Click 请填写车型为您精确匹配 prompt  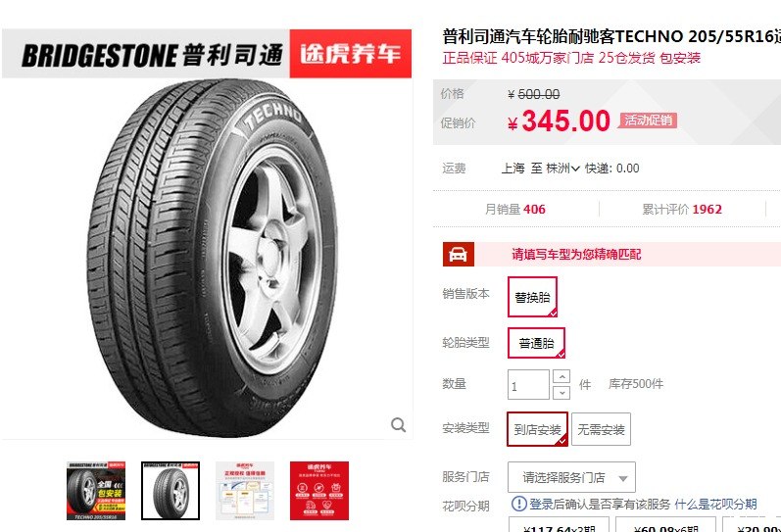[576, 255]
